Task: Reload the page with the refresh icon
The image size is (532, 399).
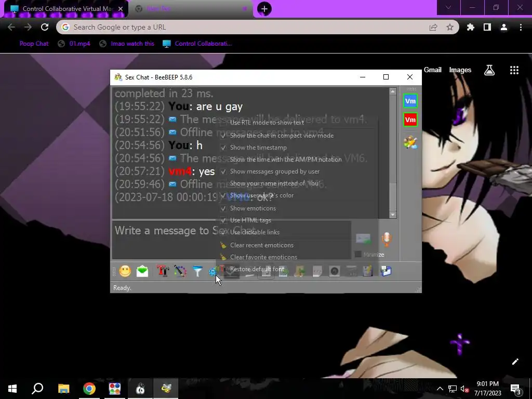Action: (x=45, y=27)
